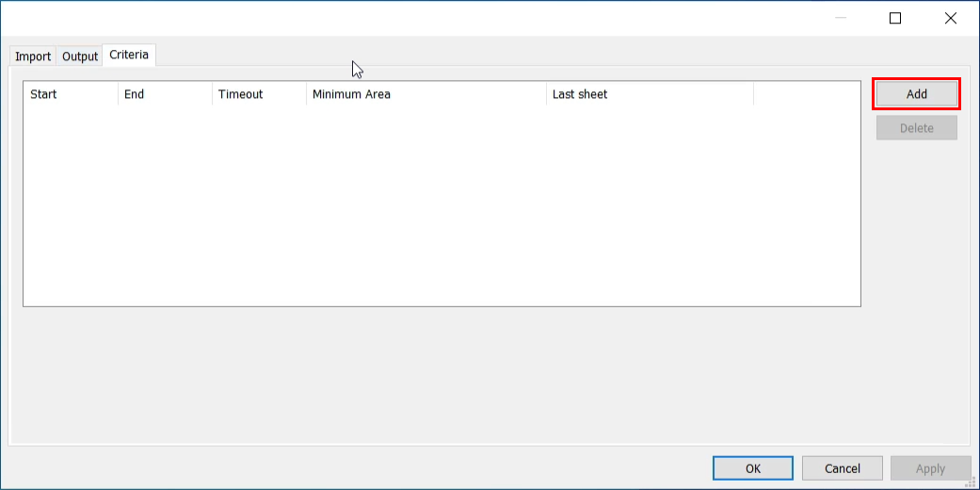Maximize the dialog window
Viewport: 980px width, 490px height.
(x=895, y=18)
